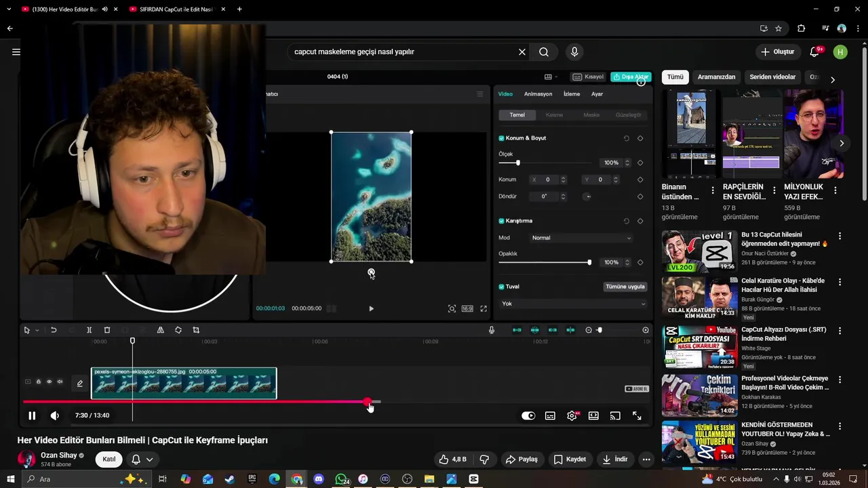Select crop tool in CapCut timeline toolbar
This screenshot has width=868, height=488.
tap(196, 330)
